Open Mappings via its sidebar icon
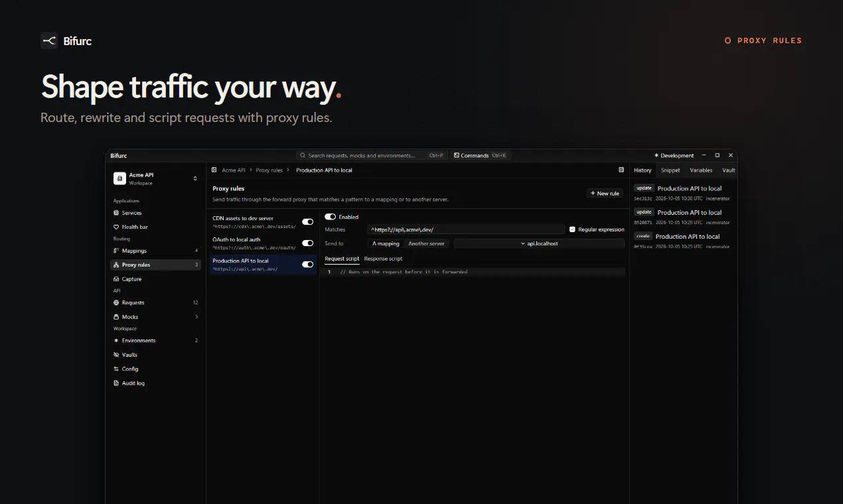Viewport: 843px width, 504px height. 116,251
